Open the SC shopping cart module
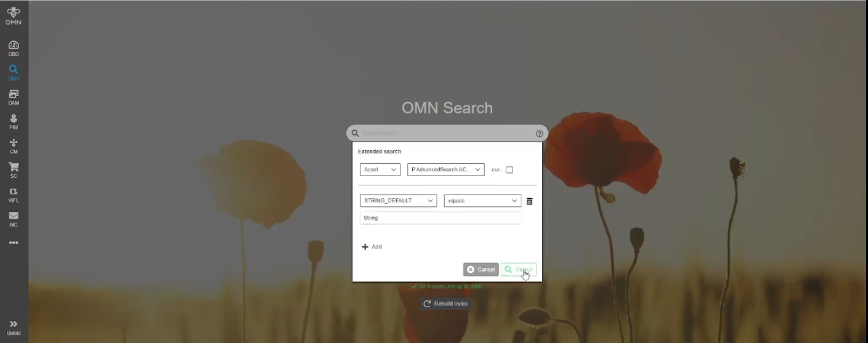 point(14,171)
